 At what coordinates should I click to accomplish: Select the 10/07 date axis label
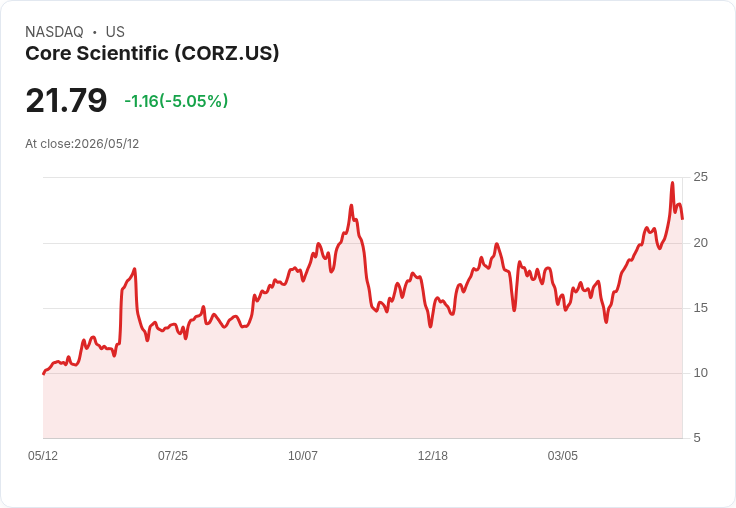pos(303,455)
